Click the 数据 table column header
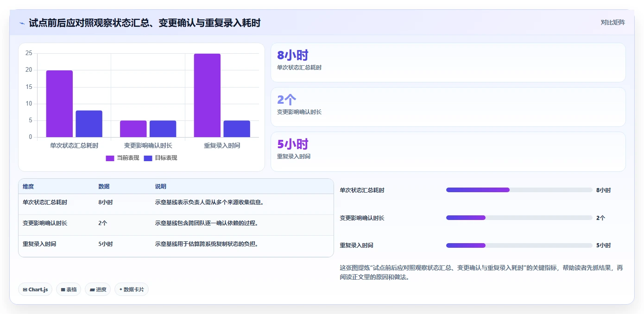Image resolution: width=644 pixels, height=314 pixels. click(104, 187)
